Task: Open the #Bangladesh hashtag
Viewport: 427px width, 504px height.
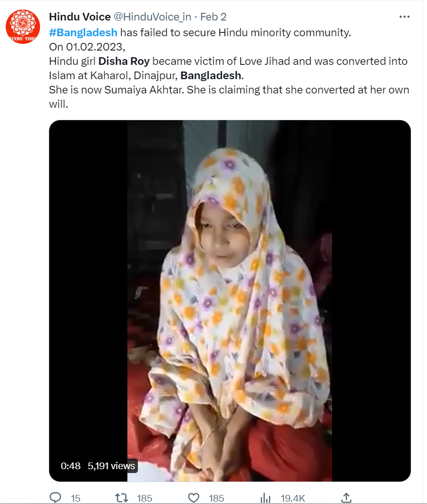Action: 83,32
